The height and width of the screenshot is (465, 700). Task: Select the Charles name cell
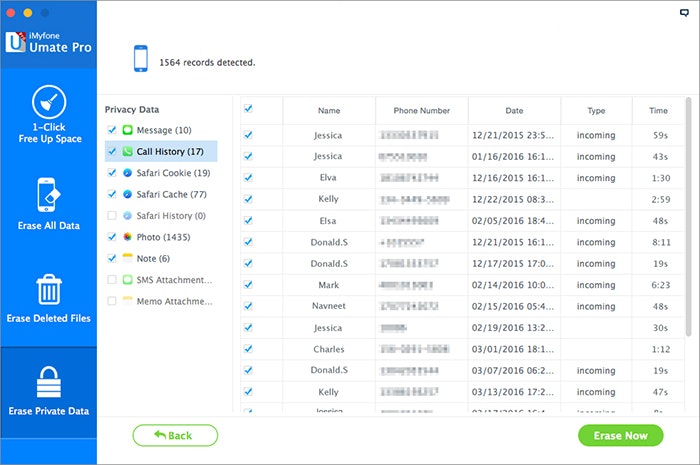(x=329, y=349)
